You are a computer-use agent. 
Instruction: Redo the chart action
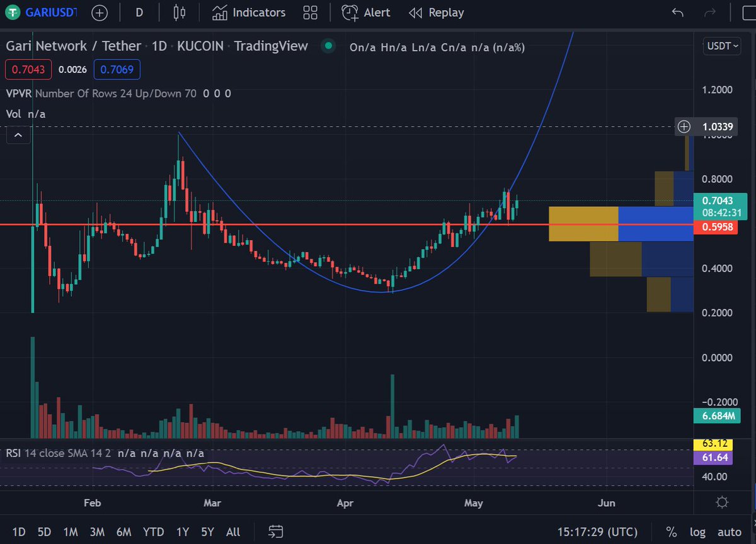click(x=710, y=13)
